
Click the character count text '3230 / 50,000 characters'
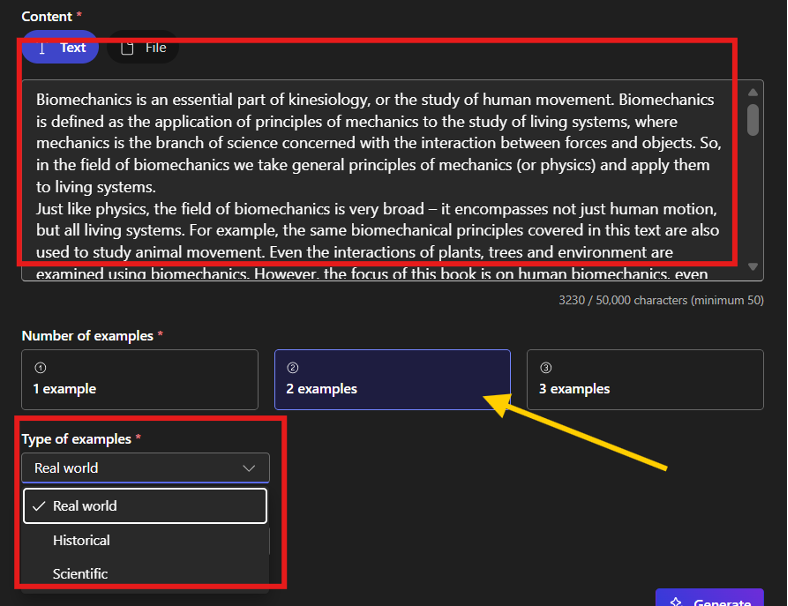[x=623, y=300]
